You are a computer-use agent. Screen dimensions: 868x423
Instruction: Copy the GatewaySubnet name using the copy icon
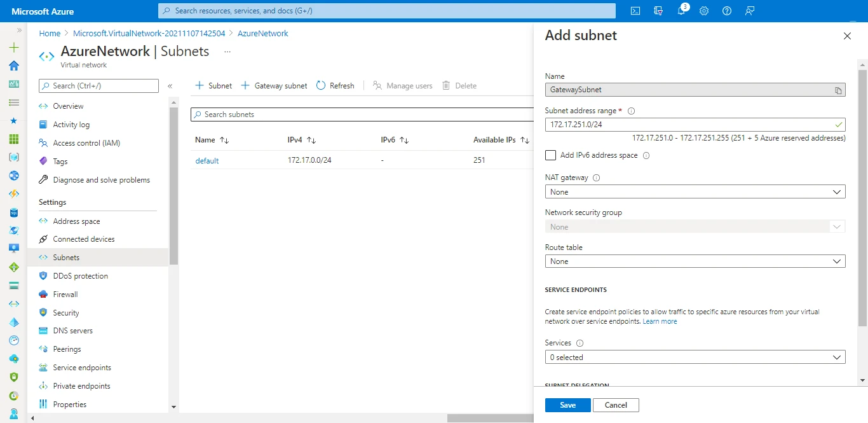tap(837, 90)
